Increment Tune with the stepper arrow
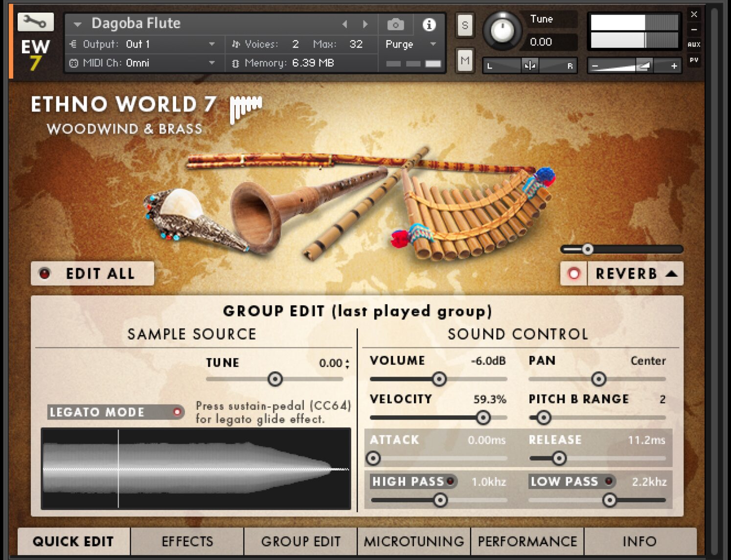This screenshot has height=560, width=731. click(347, 361)
